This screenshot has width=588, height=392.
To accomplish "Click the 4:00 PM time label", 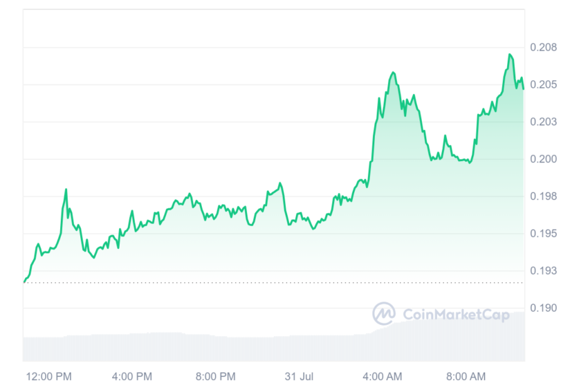I will point(132,376).
